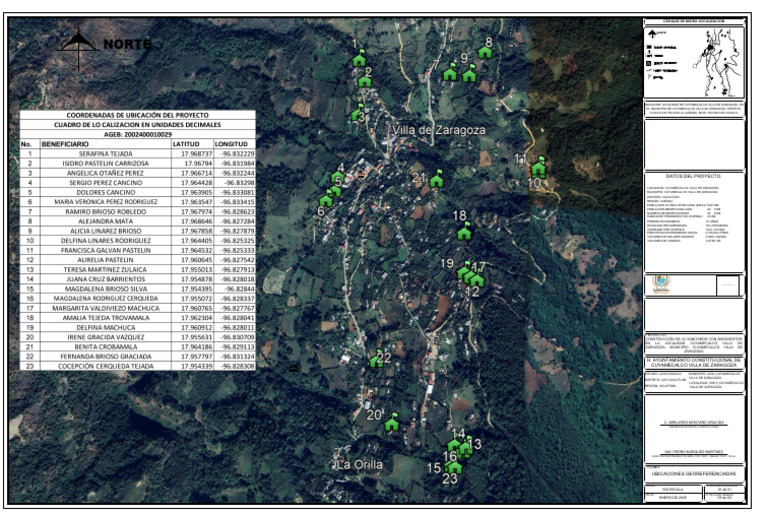This screenshot has width=768, height=512.
Task: Click the IRENE GRACIDA VAZQUEZ cell
Action: tap(106, 337)
